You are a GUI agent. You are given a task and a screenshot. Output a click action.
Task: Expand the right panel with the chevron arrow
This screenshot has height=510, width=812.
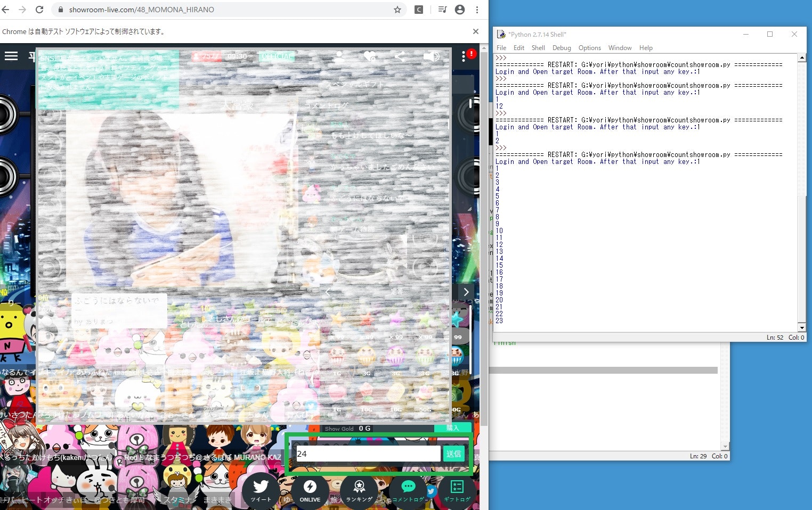click(466, 292)
